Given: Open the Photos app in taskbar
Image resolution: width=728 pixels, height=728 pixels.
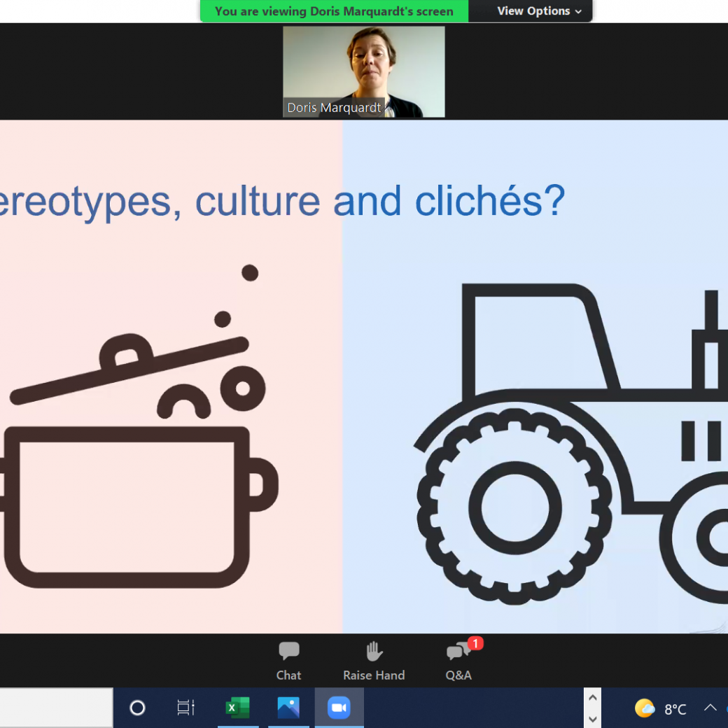Looking at the screenshot, I should tap(289, 708).
